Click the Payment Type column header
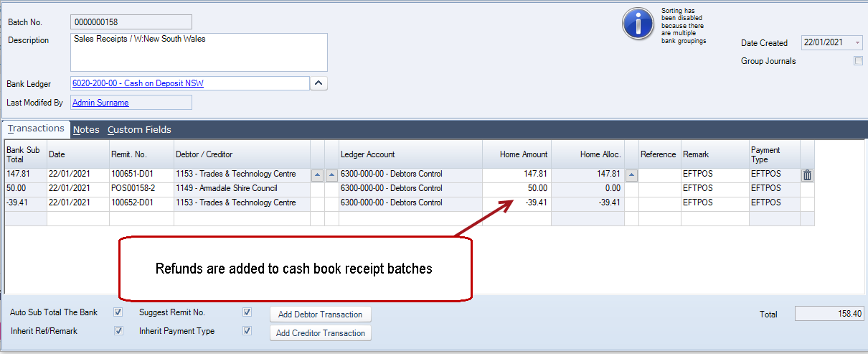 point(774,154)
